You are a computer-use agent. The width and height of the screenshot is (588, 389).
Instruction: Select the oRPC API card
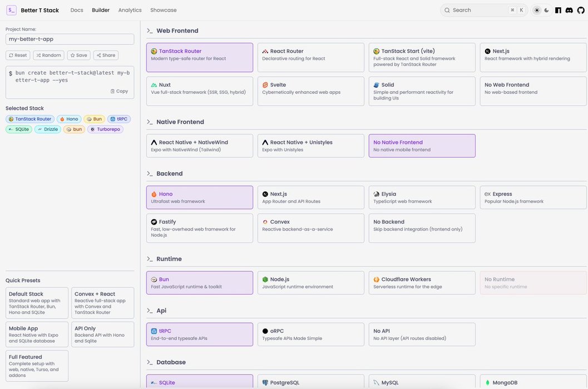[x=310, y=335]
